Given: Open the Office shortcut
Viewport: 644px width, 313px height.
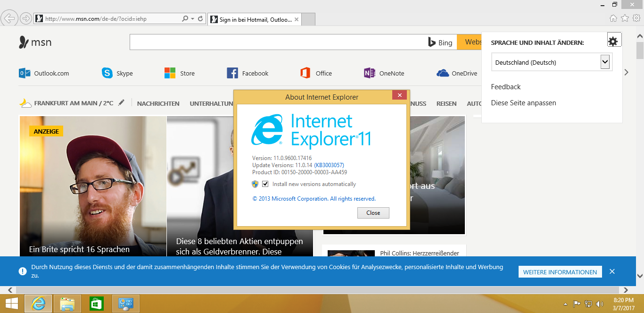Looking at the screenshot, I should tap(316, 73).
